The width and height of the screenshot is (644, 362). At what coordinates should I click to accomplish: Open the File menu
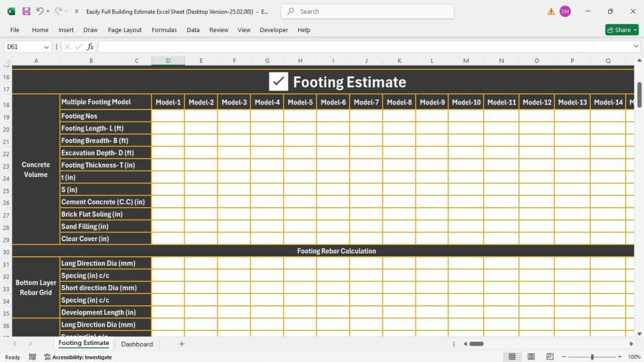click(15, 30)
